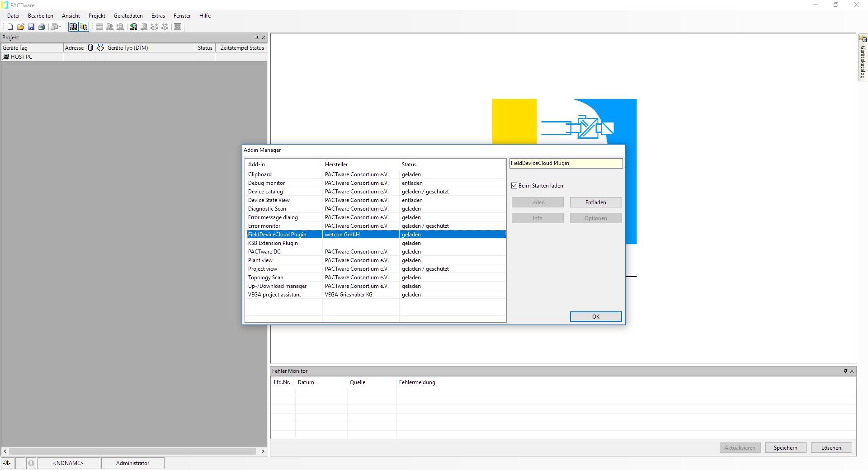Open the Gerätekatalog side tab
868x470 pixels.
863,57
